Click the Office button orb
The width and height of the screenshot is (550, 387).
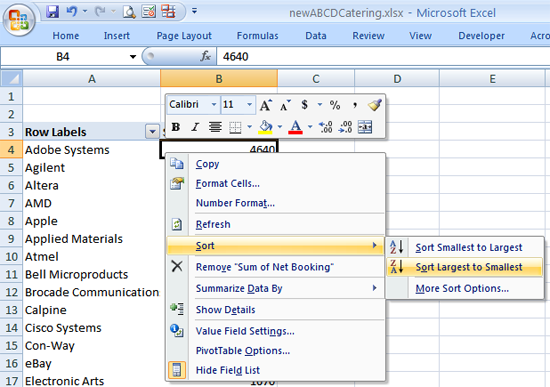[19, 19]
